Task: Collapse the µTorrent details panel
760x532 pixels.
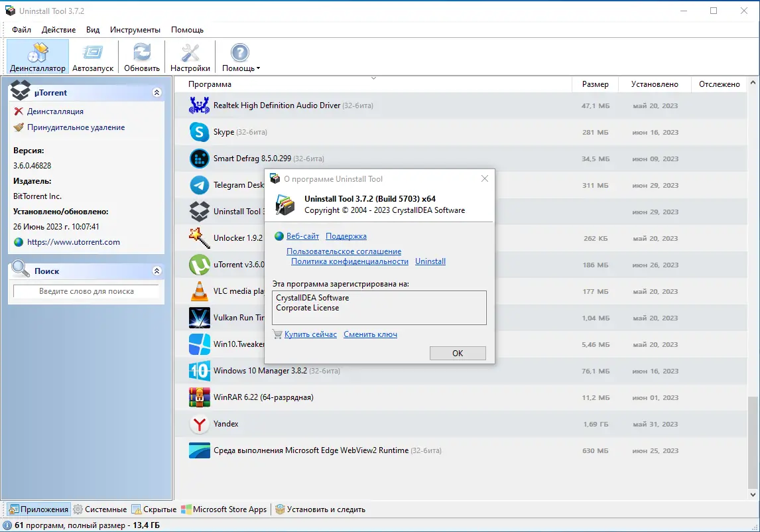Action: [157, 93]
